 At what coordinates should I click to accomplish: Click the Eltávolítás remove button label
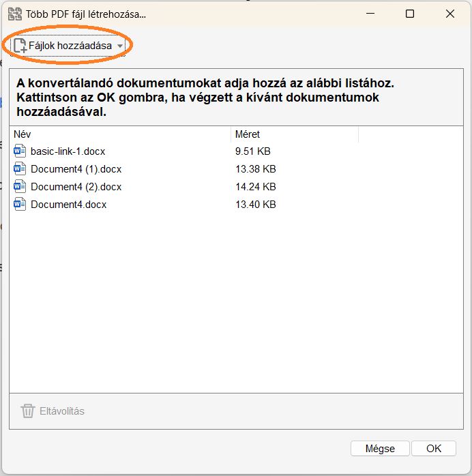pos(62,411)
